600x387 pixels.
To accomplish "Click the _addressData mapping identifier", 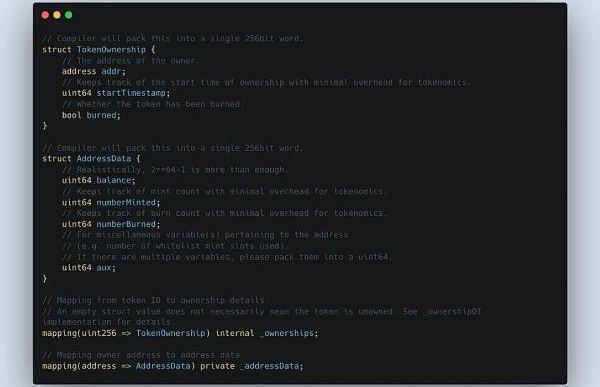I will (270, 366).
